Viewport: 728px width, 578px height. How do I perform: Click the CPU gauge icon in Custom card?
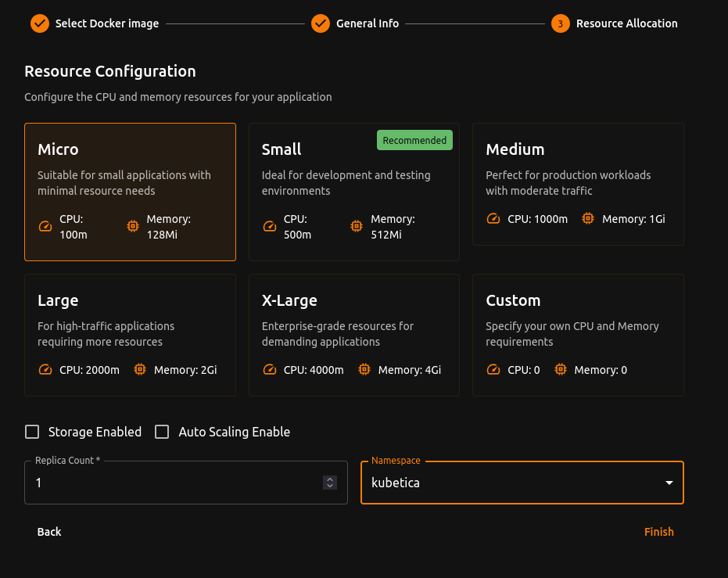[493, 369]
